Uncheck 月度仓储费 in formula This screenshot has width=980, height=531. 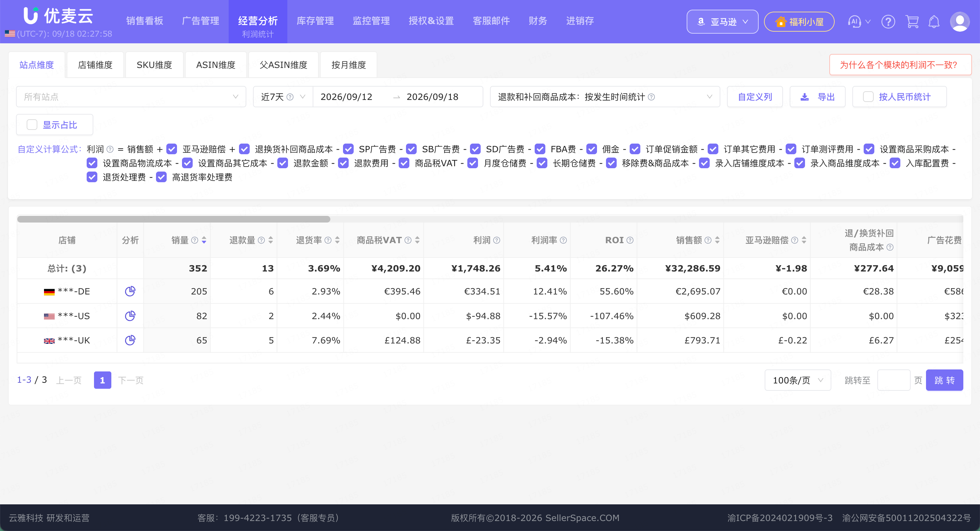coord(473,163)
